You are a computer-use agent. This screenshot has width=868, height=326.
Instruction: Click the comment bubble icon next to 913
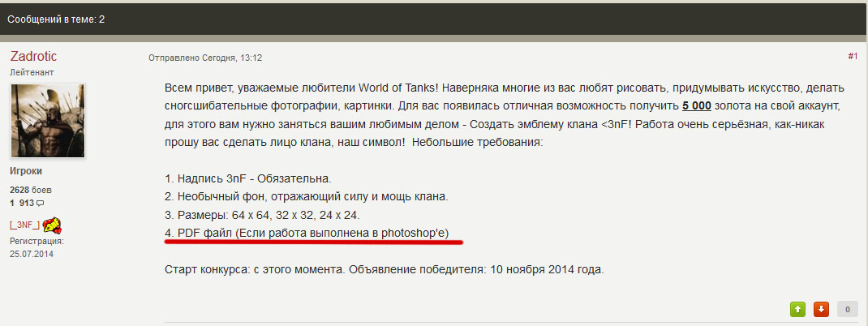point(40,203)
